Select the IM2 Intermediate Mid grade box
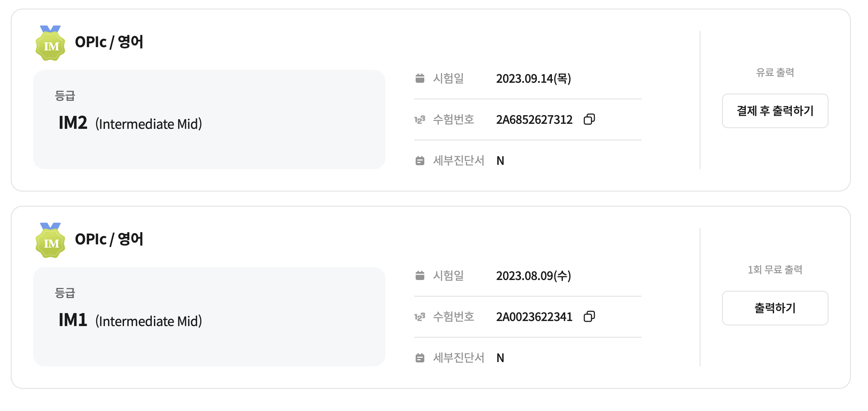 point(209,119)
